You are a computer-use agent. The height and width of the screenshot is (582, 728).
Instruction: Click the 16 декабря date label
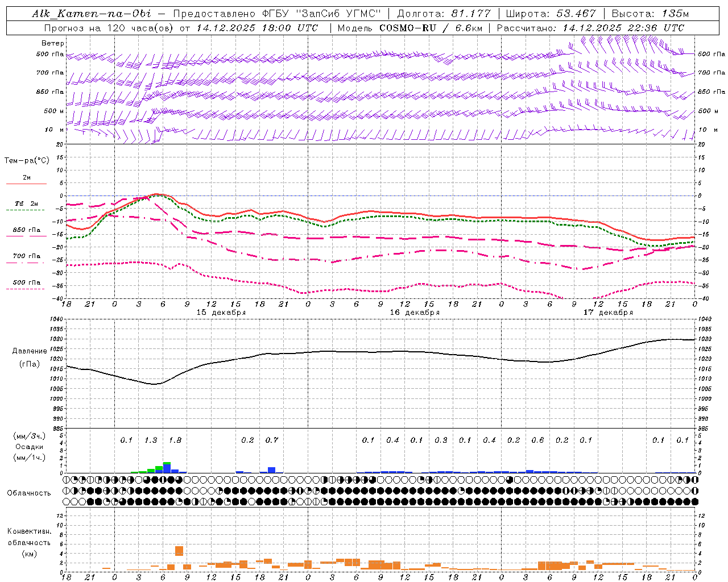coord(415,313)
